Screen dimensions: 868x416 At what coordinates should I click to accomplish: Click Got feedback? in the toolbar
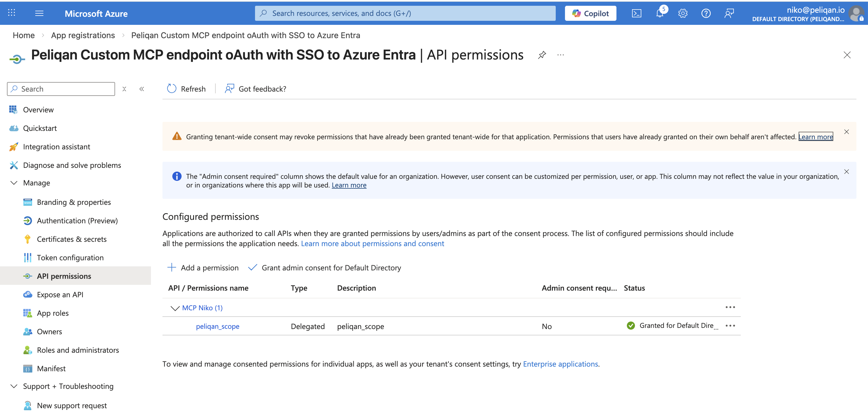(255, 89)
